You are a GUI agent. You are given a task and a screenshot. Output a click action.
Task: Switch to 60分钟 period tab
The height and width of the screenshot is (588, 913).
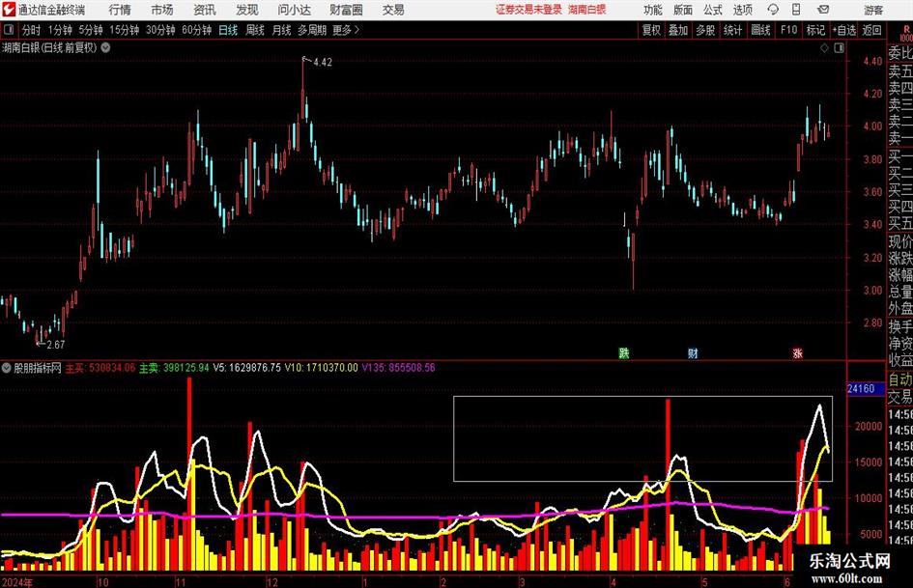coord(196,30)
